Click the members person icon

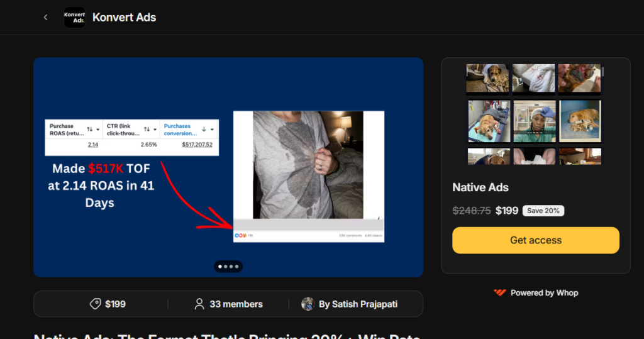coord(199,304)
